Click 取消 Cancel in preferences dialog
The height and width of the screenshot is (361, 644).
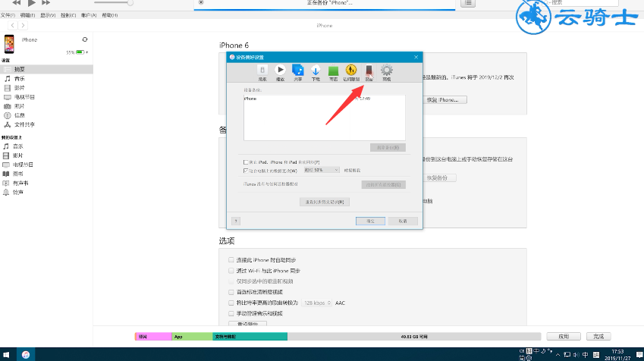[x=403, y=221]
